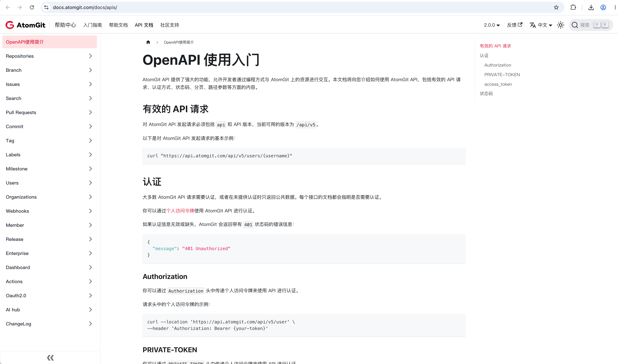The width and height of the screenshot is (618, 364).
Task: Expand the Repositories sidebar section
Action: coord(49,56)
